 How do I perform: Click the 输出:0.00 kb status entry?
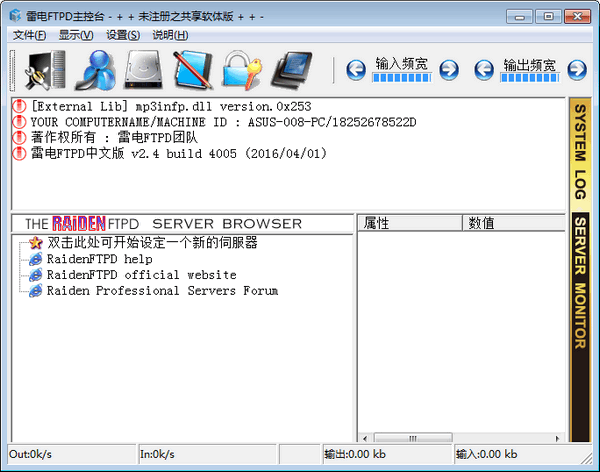(x=388, y=454)
